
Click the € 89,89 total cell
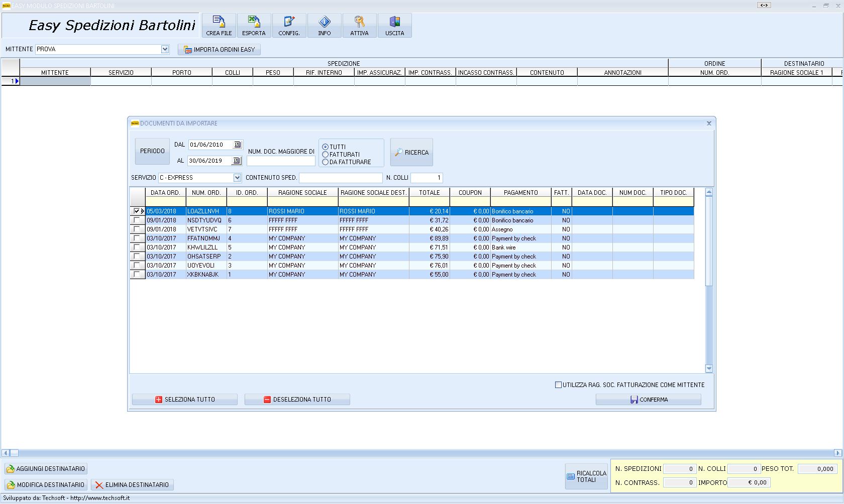(x=430, y=238)
